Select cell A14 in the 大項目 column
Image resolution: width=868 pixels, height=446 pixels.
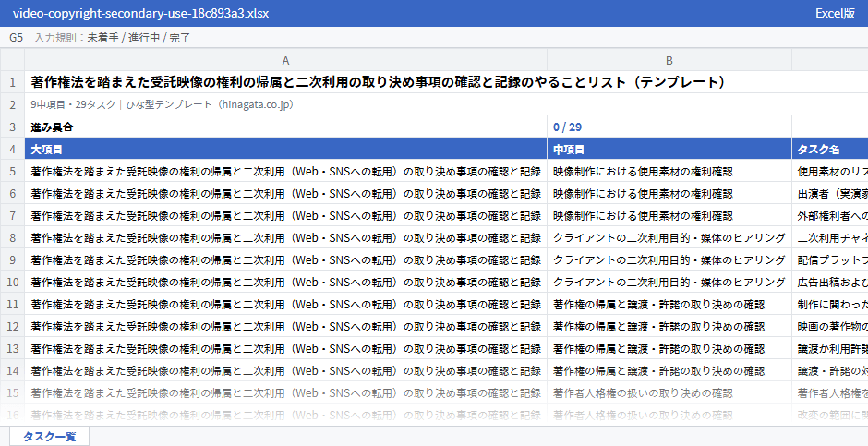point(285,370)
